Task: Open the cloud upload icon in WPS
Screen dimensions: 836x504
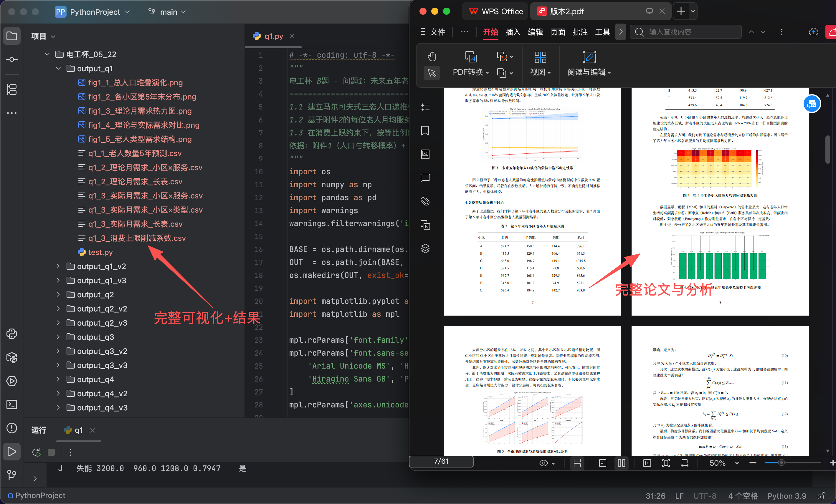Action: click(x=813, y=32)
